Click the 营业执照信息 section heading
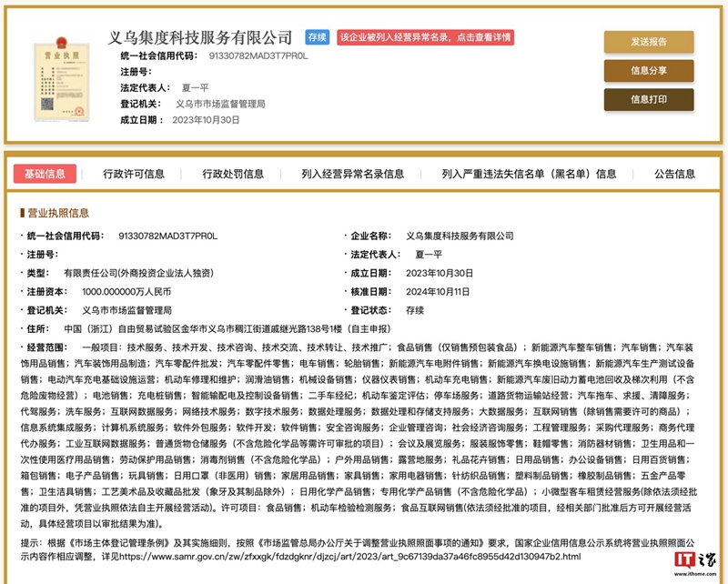Image resolution: width=728 pixels, height=584 pixels. click(56, 213)
